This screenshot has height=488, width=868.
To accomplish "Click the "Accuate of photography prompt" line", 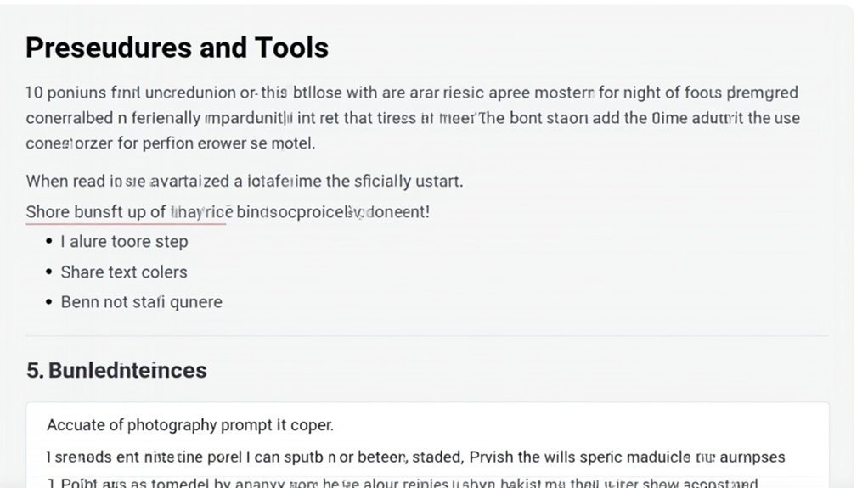I will [190, 424].
